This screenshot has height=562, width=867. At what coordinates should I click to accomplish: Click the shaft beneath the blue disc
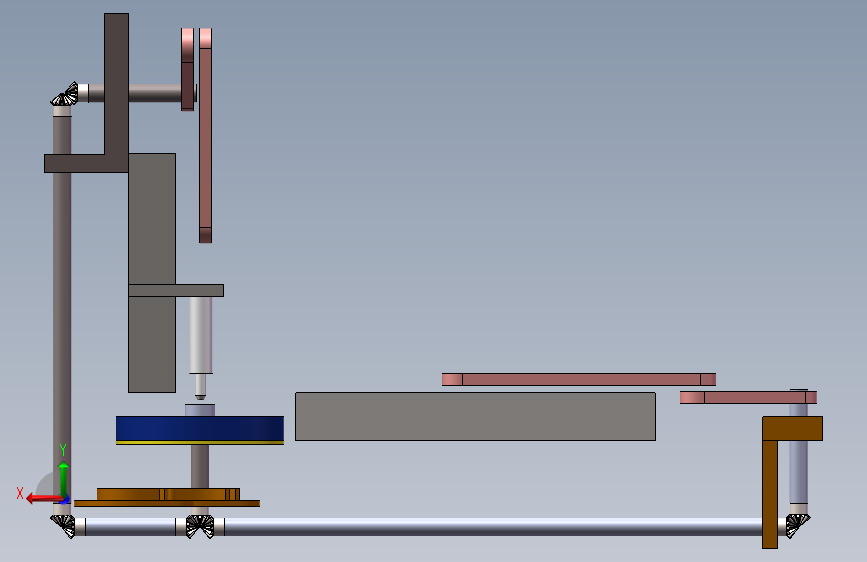coord(200,466)
